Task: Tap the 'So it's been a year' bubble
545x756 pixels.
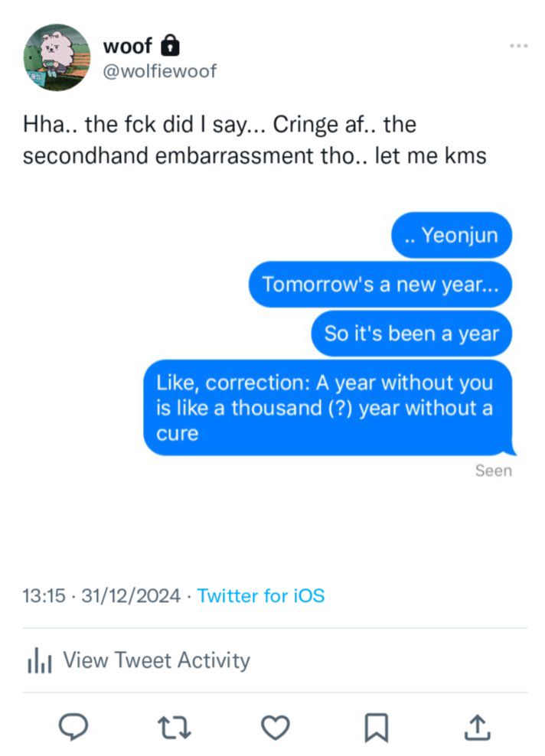Action: coord(411,334)
